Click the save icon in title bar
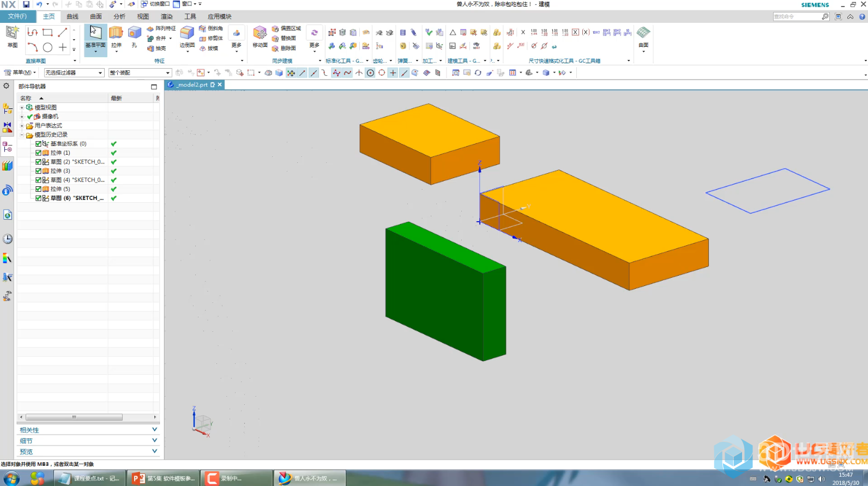Screen dimensions: 868x486 tap(26, 4)
